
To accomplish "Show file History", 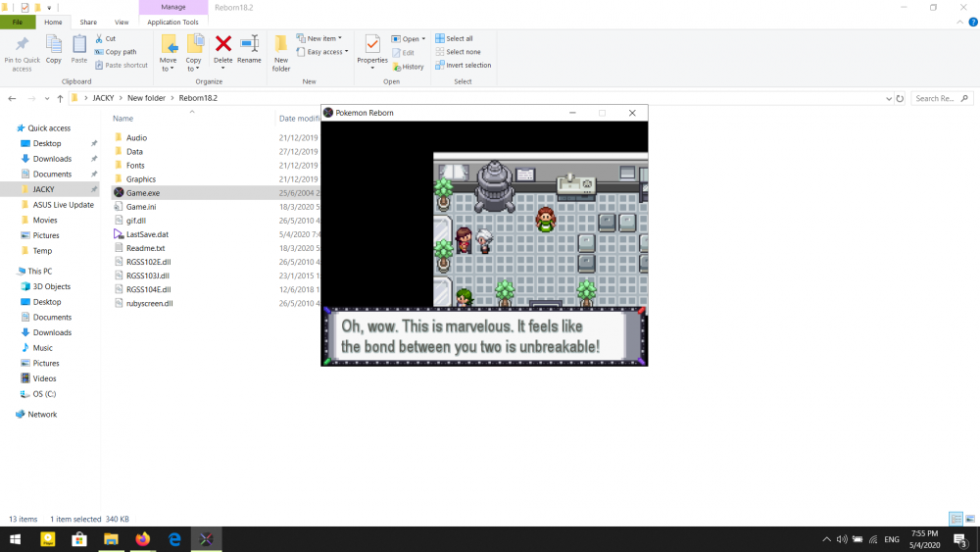I will pos(408,67).
